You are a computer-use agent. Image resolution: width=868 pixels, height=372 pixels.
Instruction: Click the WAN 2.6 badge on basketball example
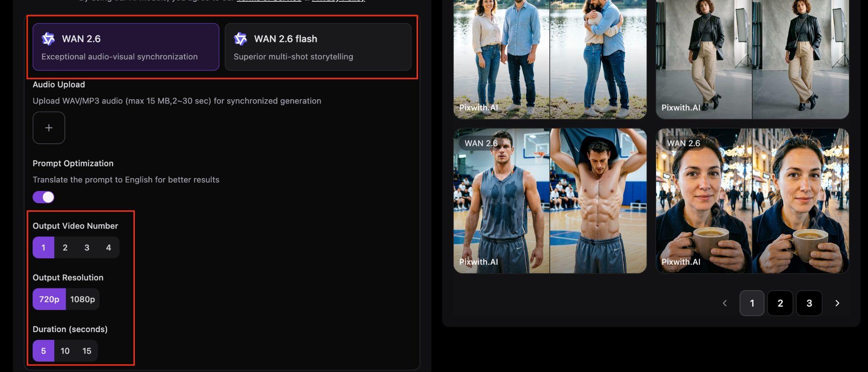coord(481,143)
